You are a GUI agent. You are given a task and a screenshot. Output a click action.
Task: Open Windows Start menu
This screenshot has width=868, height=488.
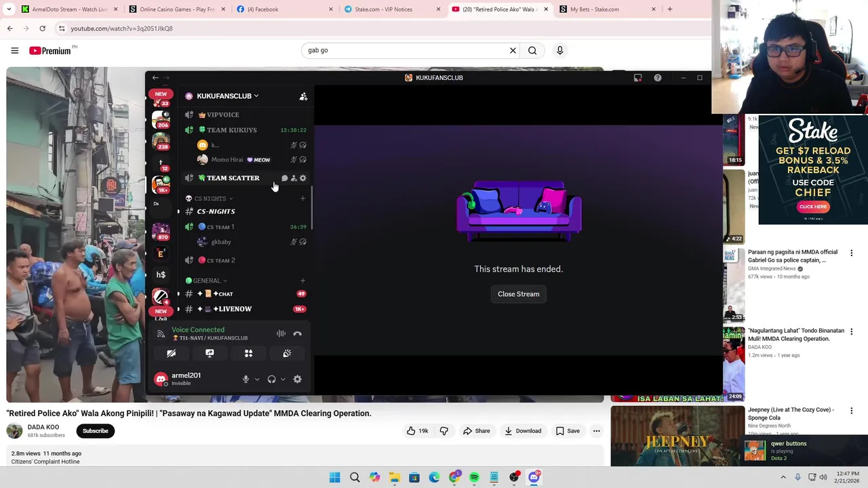coord(334,477)
